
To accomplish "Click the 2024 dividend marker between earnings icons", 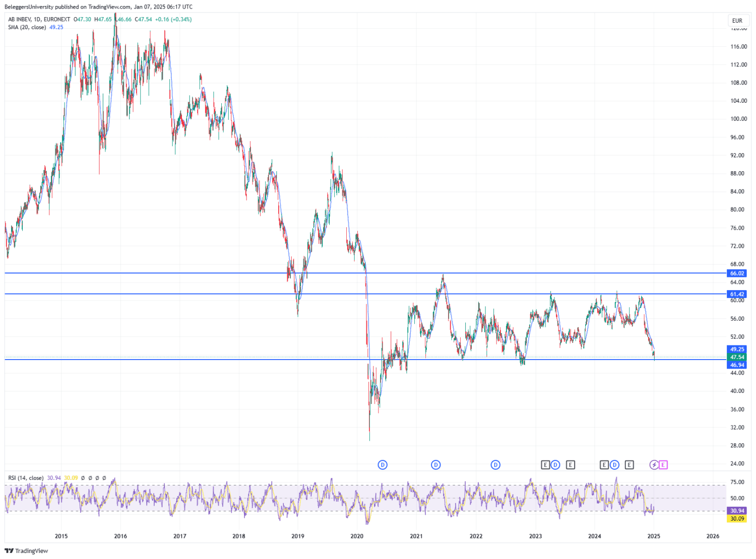I will coord(614,465).
